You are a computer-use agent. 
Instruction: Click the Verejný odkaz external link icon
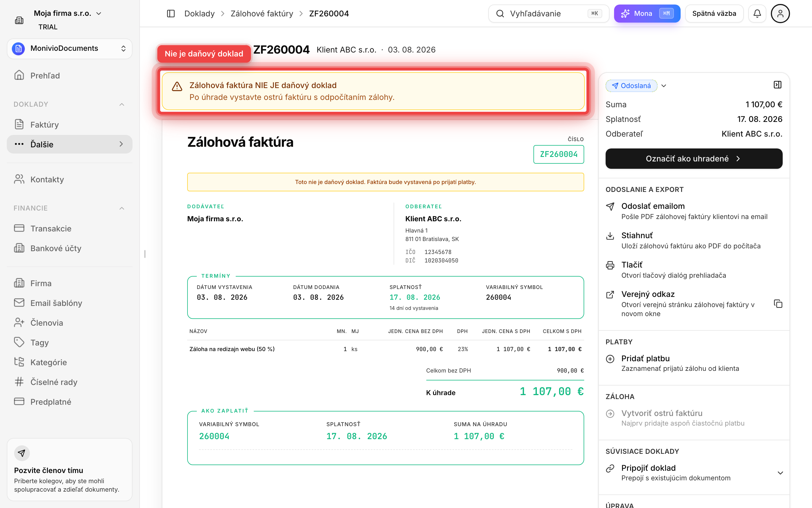610,295
